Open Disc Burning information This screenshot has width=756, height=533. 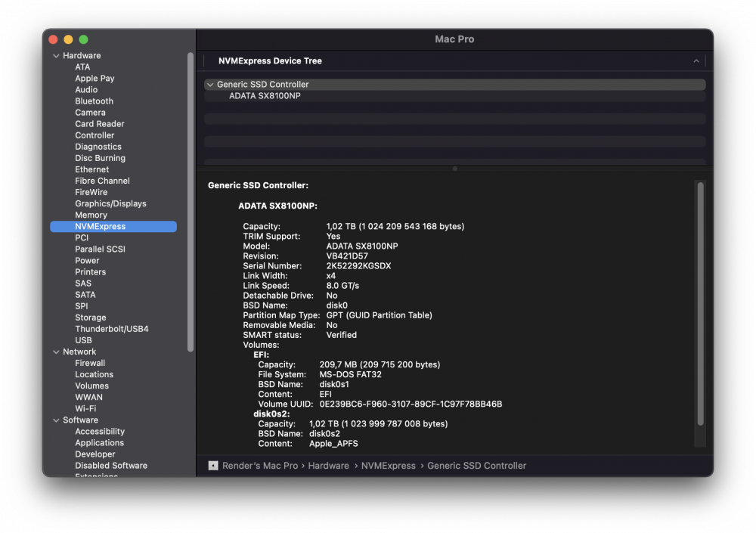click(x=100, y=158)
